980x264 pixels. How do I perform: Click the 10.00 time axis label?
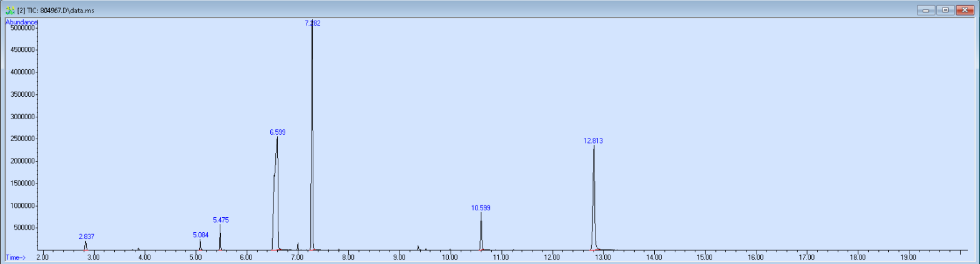coord(449,257)
